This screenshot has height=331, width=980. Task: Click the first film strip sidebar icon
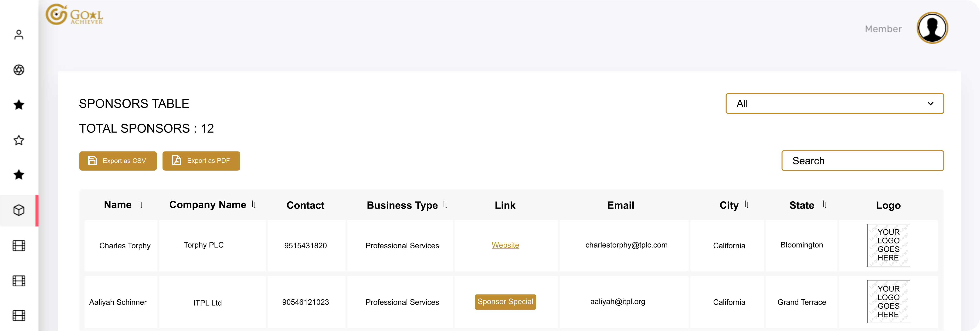tap(19, 246)
